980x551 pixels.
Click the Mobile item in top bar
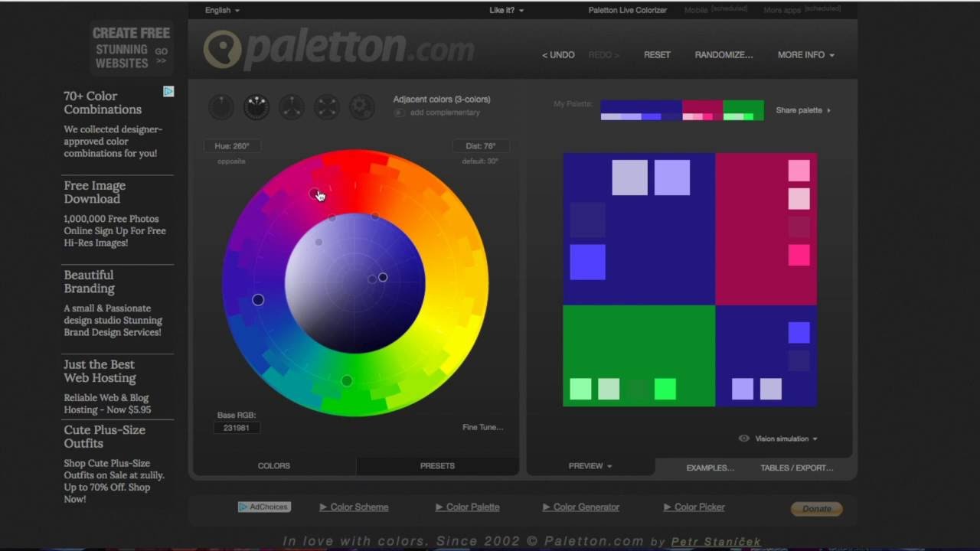(696, 10)
